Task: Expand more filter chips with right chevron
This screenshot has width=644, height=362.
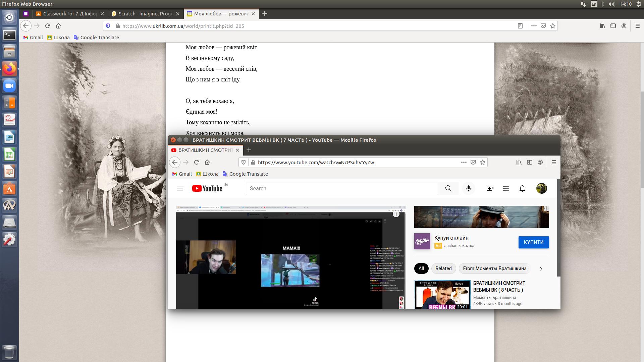Action: 541,268
